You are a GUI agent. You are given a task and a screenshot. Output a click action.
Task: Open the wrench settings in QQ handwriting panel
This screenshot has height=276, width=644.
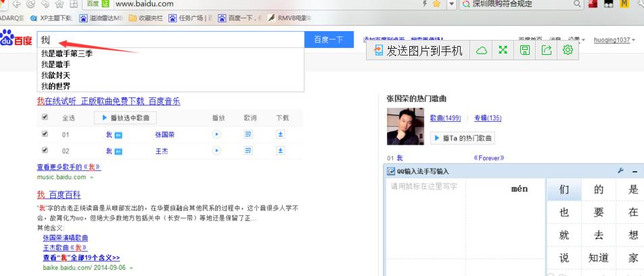(x=620, y=171)
